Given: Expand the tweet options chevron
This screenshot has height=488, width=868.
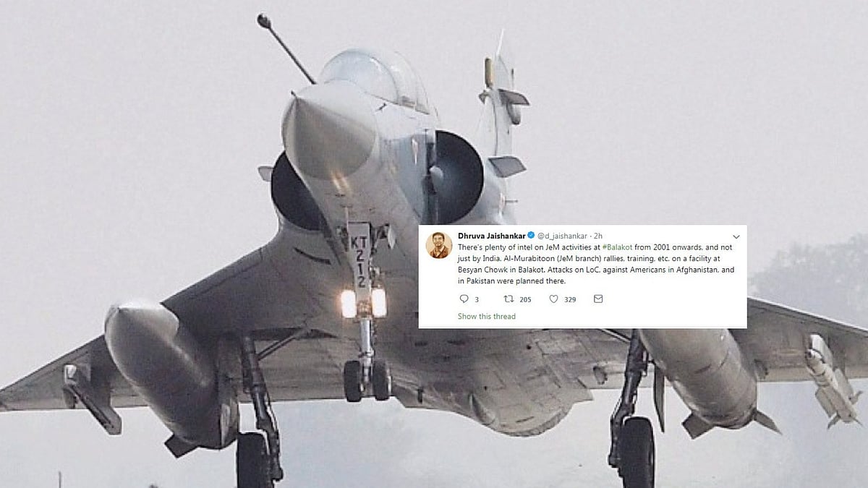Looking at the screenshot, I should [x=736, y=236].
